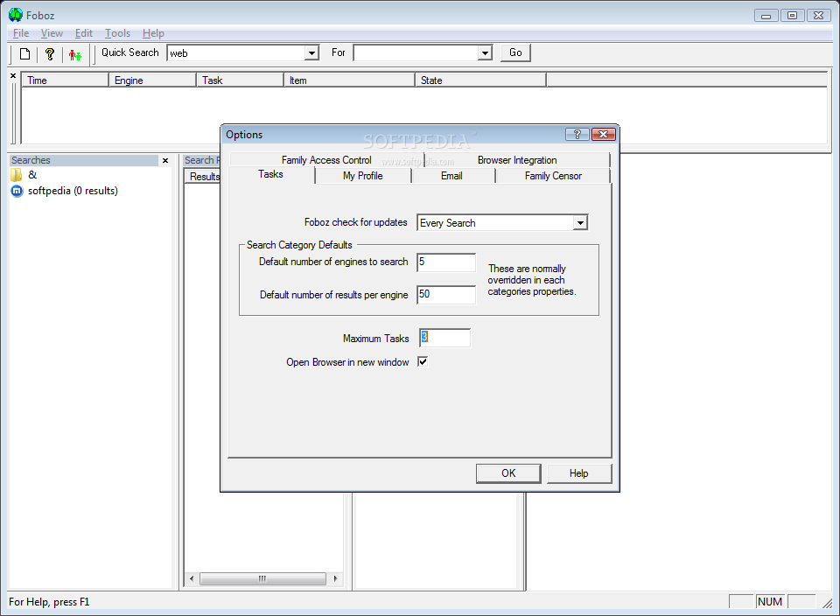Close the task list pane with its x

click(x=13, y=76)
